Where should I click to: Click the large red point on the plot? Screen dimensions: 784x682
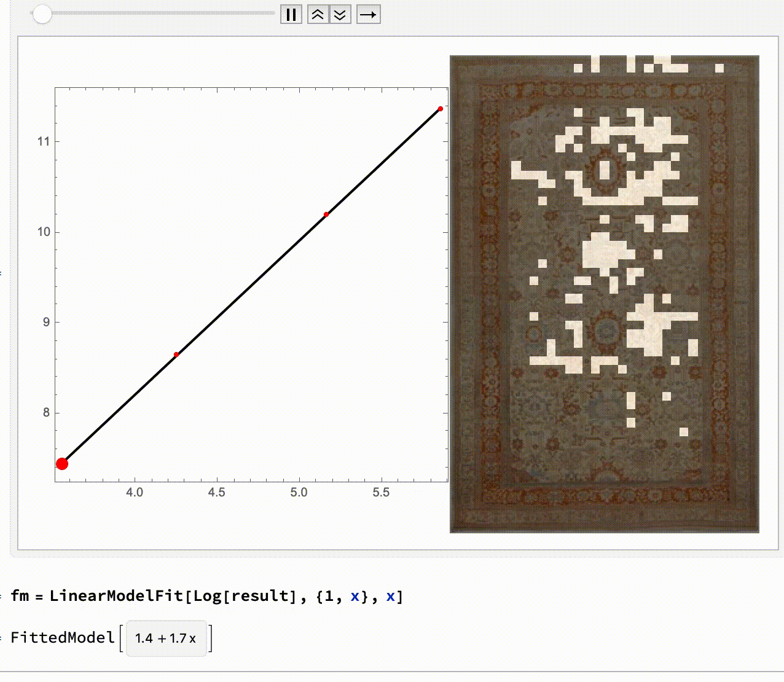pos(61,464)
